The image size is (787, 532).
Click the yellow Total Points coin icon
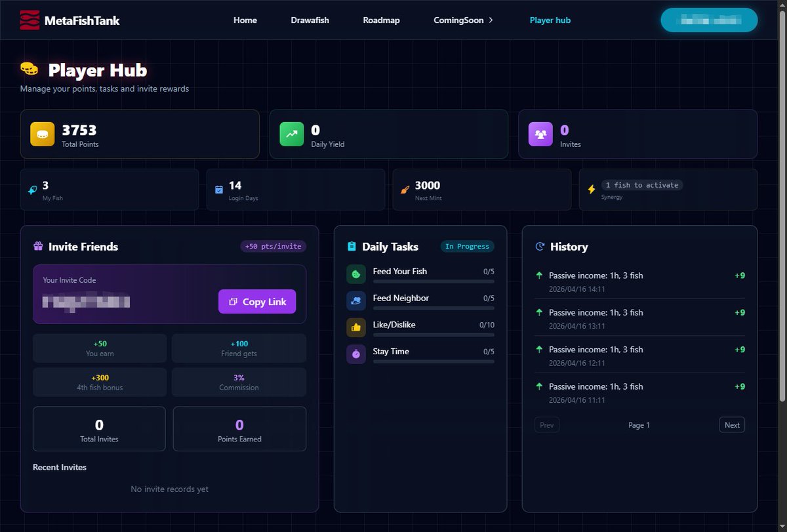click(x=43, y=134)
